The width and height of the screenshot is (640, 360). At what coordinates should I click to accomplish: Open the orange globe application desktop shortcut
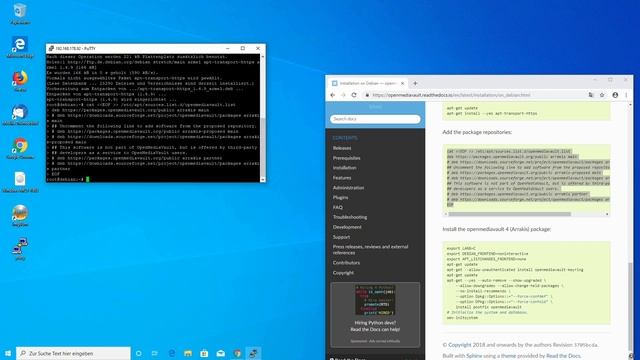[20, 216]
